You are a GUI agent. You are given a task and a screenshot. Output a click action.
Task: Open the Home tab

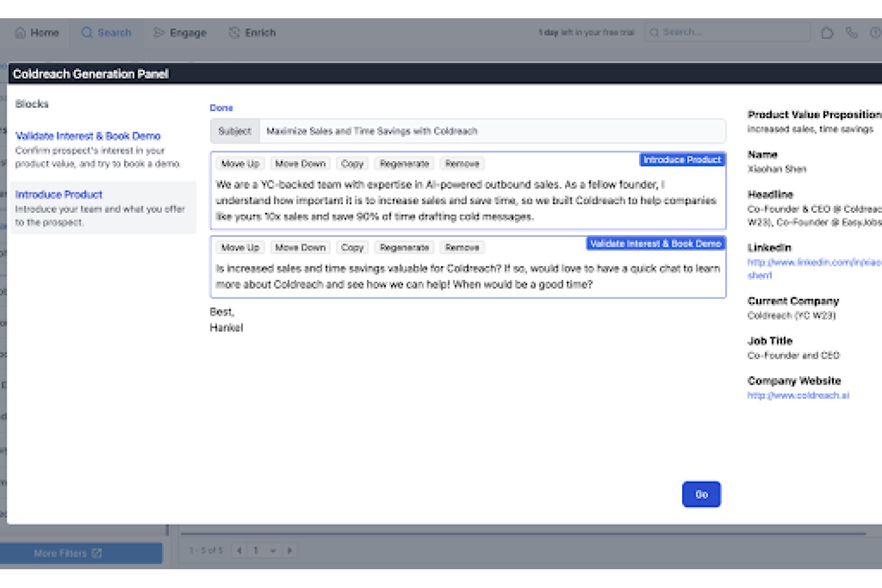(x=37, y=33)
